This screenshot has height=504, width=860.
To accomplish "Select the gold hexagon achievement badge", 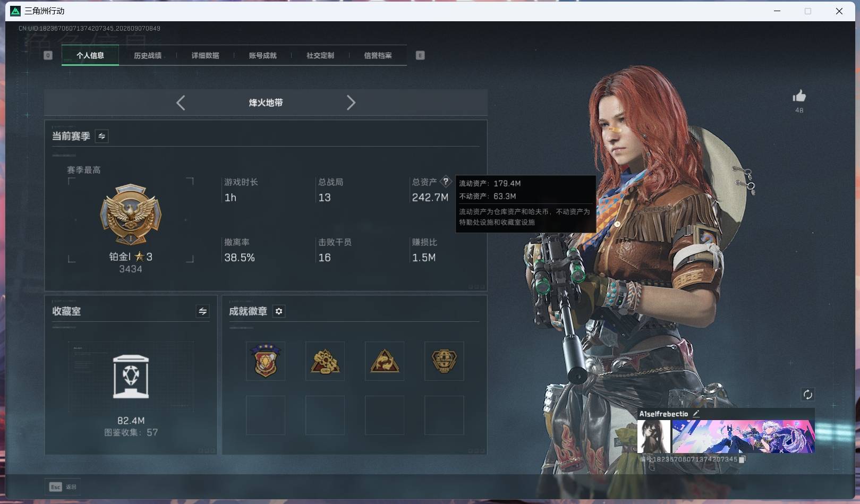I will click(x=444, y=361).
